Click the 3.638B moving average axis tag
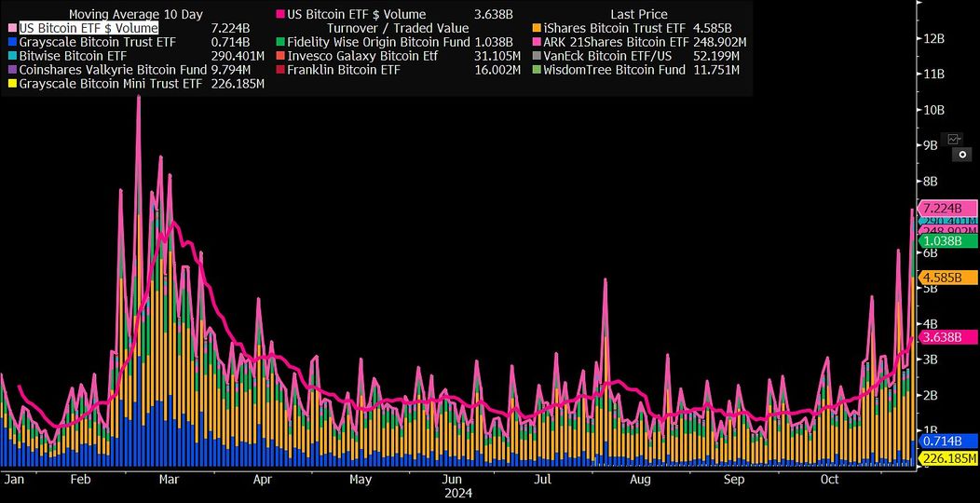The image size is (980, 503). click(x=946, y=337)
